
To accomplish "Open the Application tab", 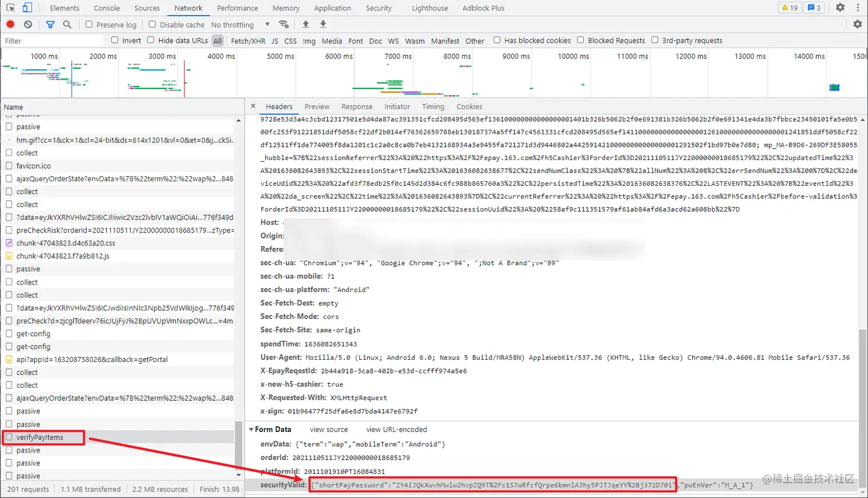I will pyautogui.click(x=332, y=8).
